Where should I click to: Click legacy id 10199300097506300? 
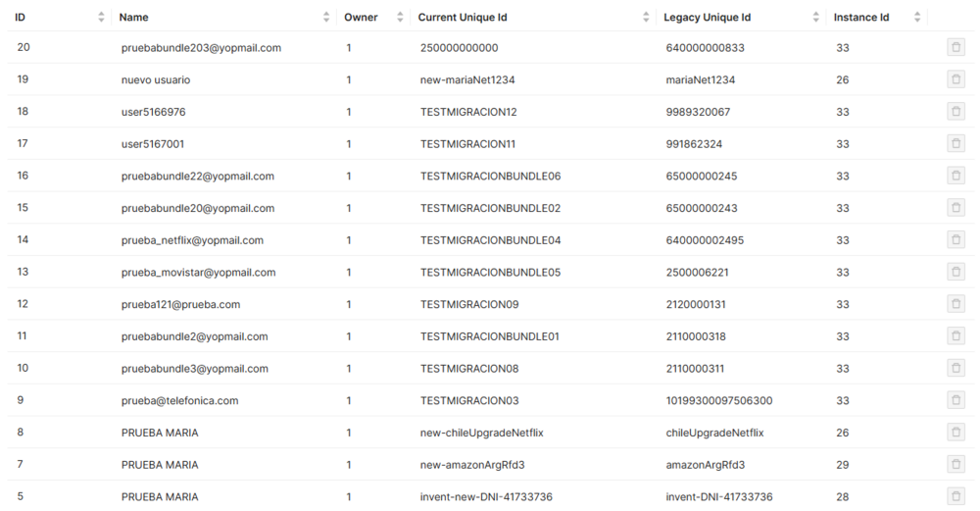point(719,401)
